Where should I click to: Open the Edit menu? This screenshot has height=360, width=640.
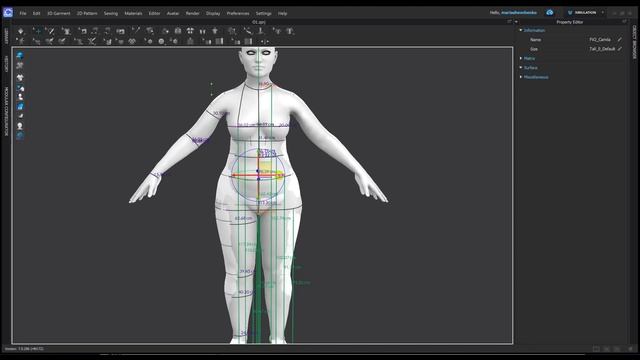36,13
